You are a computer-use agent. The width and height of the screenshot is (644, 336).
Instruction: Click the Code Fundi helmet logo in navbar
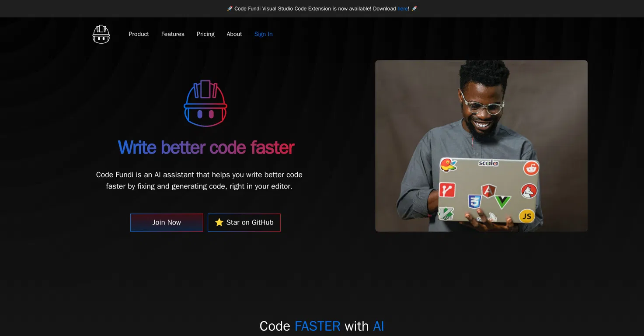click(101, 34)
